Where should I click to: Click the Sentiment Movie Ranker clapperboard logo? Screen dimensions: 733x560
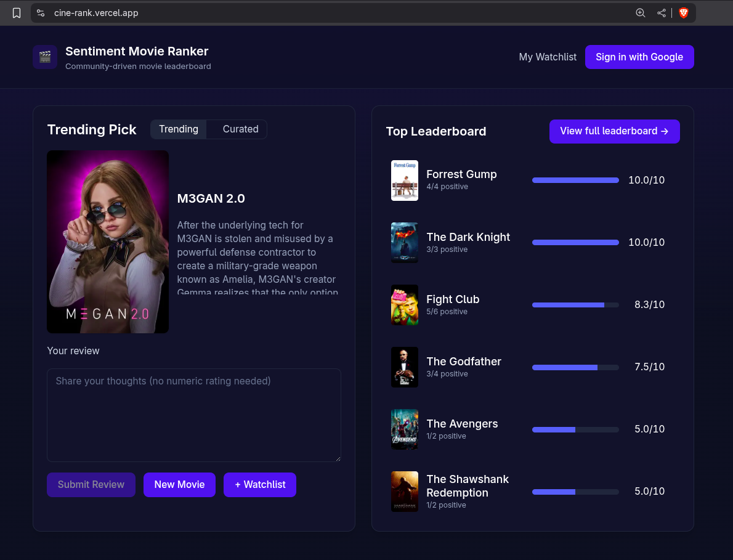click(44, 57)
